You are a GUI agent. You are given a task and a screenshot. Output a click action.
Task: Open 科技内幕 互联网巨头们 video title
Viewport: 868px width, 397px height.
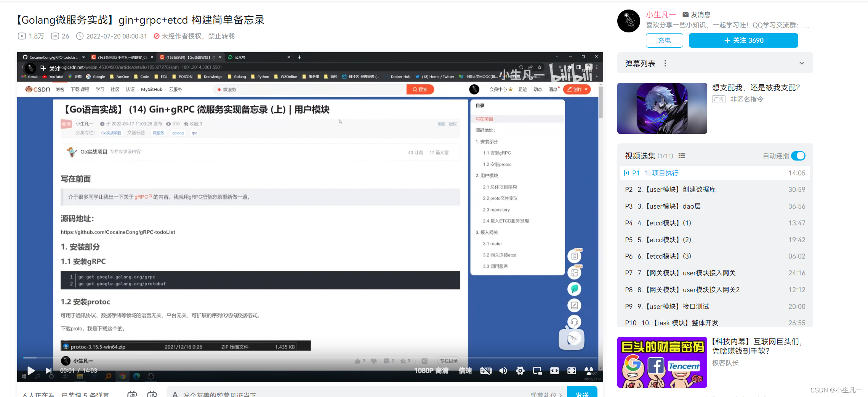(x=757, y=346)
